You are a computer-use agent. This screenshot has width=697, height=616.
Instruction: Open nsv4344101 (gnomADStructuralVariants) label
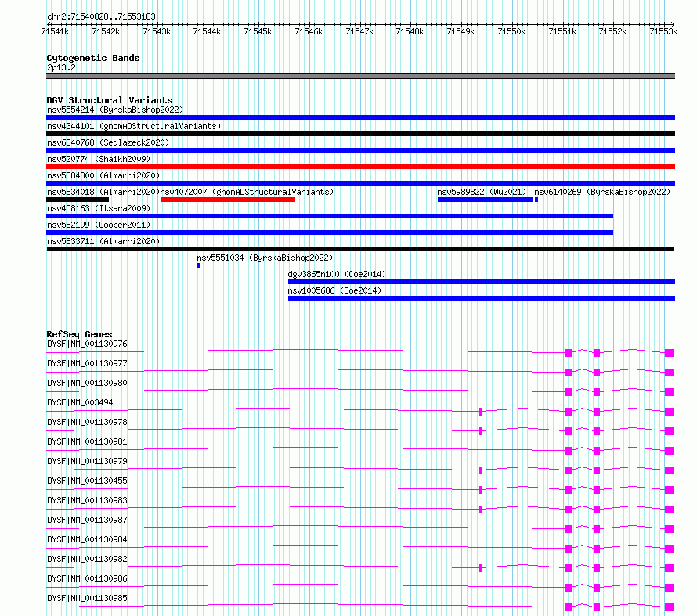[x=134, y=126]
